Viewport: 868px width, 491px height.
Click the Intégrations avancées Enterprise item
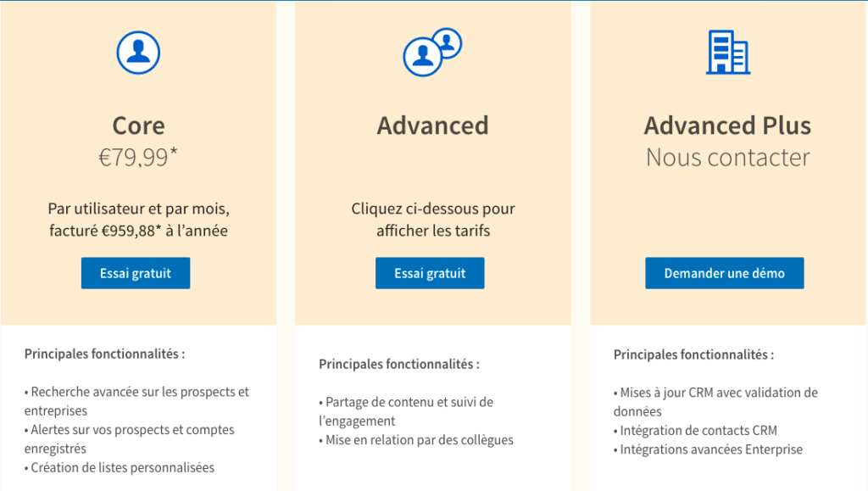pos(710,449)
